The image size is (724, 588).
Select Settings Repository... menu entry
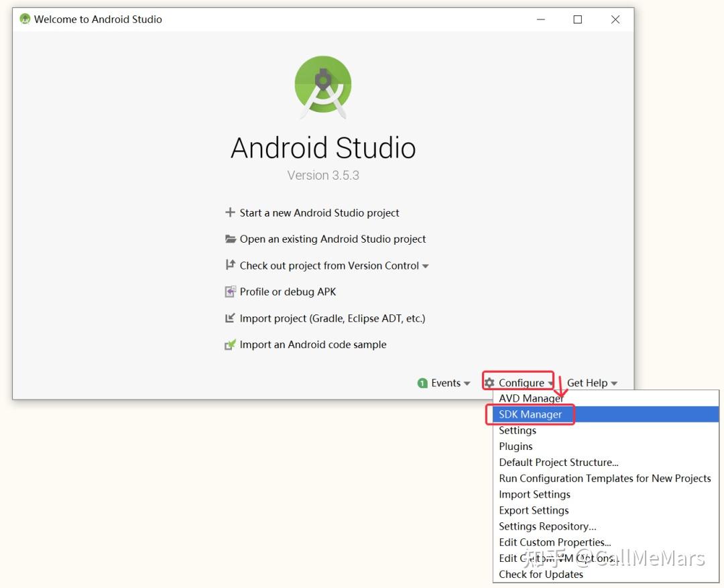click(x=606, y=526)
